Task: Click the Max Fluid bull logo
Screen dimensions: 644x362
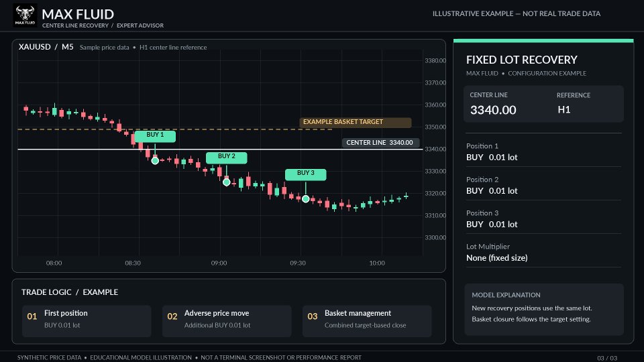Action: [25, 15]
